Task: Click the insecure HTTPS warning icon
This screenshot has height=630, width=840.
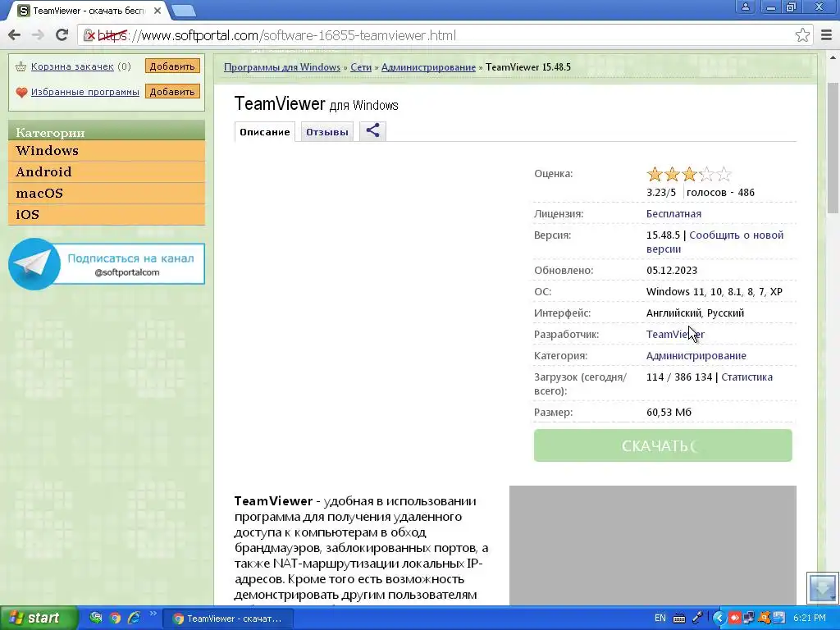Action: tap(89, 36)
